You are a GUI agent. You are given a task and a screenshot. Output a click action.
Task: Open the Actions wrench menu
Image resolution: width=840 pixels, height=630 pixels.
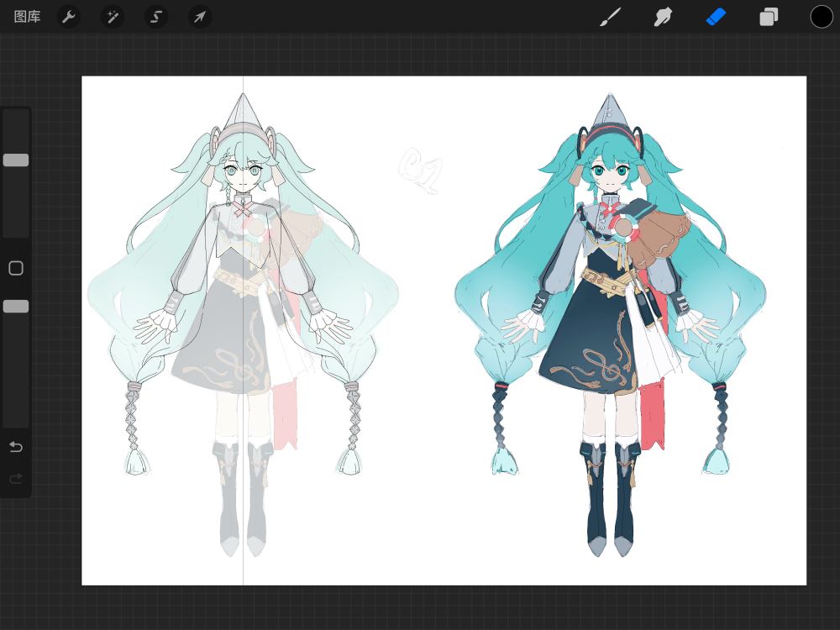click(69, 17)
